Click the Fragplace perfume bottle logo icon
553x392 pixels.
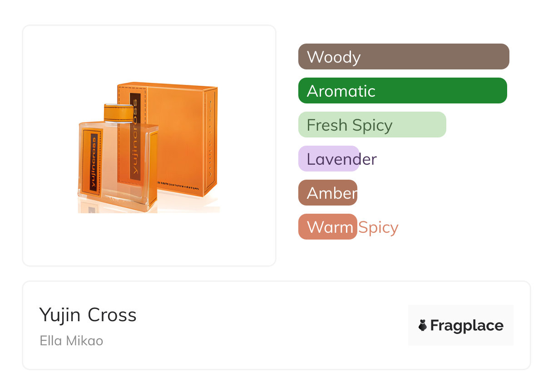pos(423,325)
